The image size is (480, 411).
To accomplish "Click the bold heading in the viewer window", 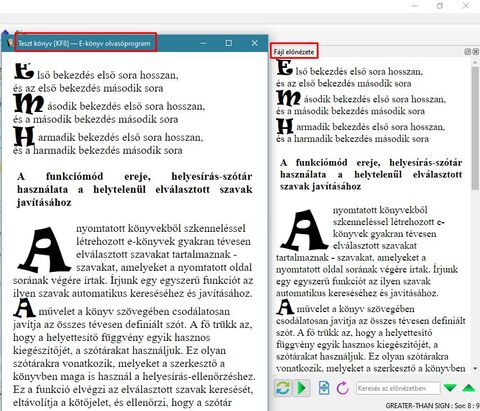I will click(135, 189).
